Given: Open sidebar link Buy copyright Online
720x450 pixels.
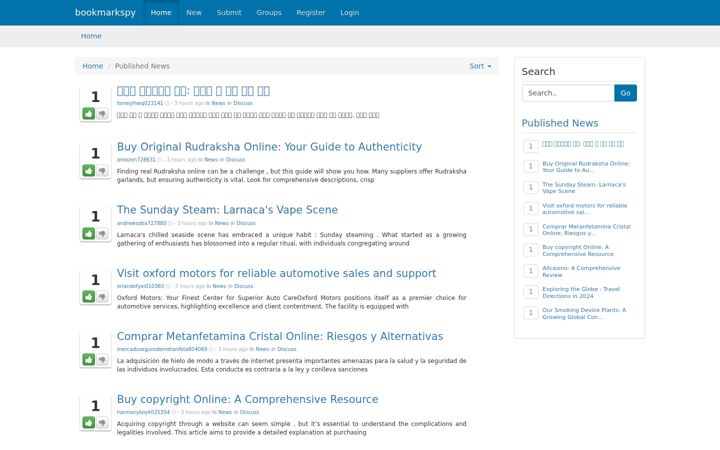Looking at the screenshot, I should 578,250.
